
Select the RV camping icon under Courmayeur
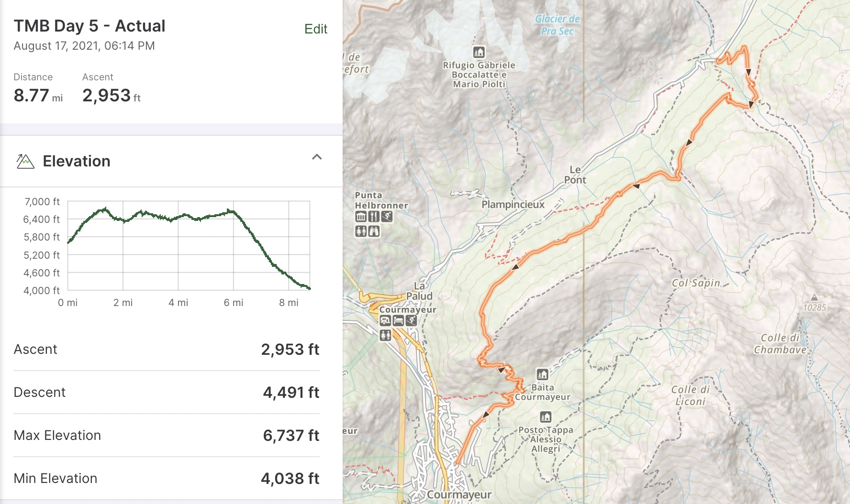pos(385,321)
